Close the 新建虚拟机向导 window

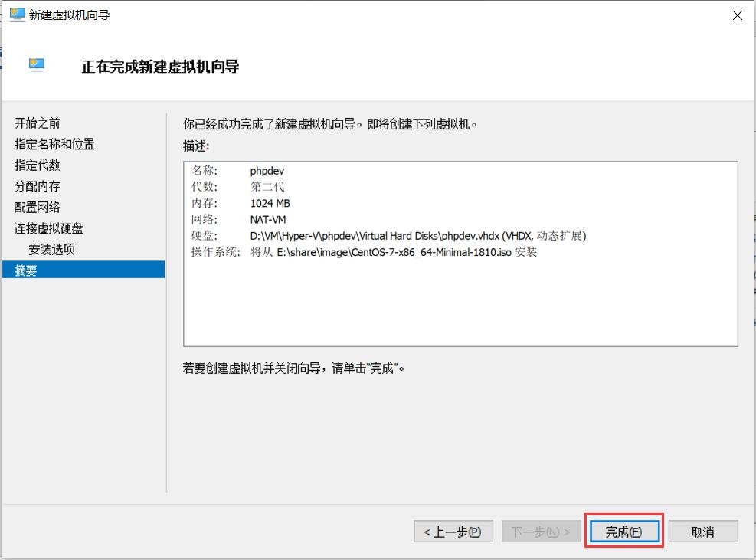737,15
